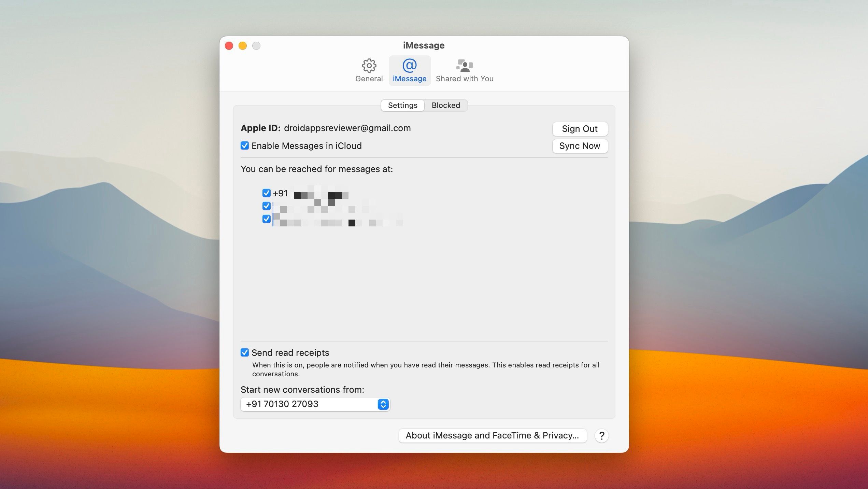Viewport: 868px width, 489px height.
Task: Uncheck the second reachable address
Action: 267,206
